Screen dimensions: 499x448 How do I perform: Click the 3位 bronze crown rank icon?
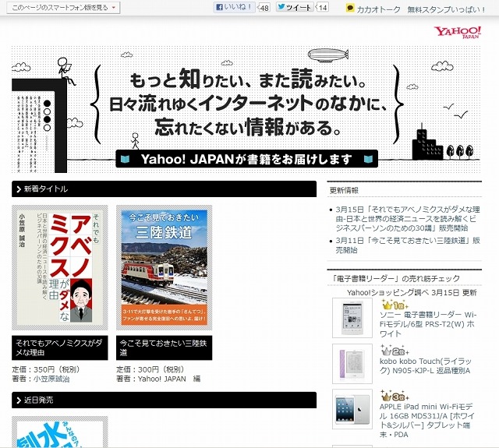pyautogui.click(x=395, y=397)
